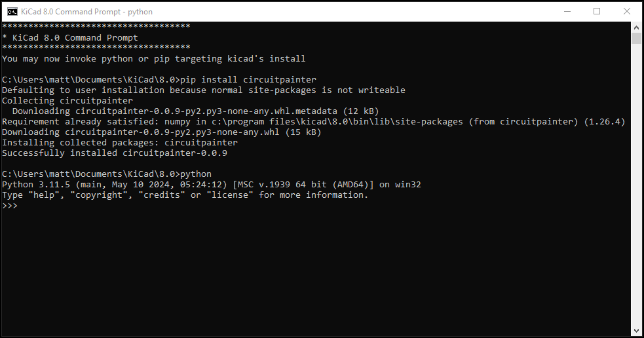Screen dimensions: 644x338
Task: Click the 'Python 3.11.5' version line
Action: click(212, 185)
